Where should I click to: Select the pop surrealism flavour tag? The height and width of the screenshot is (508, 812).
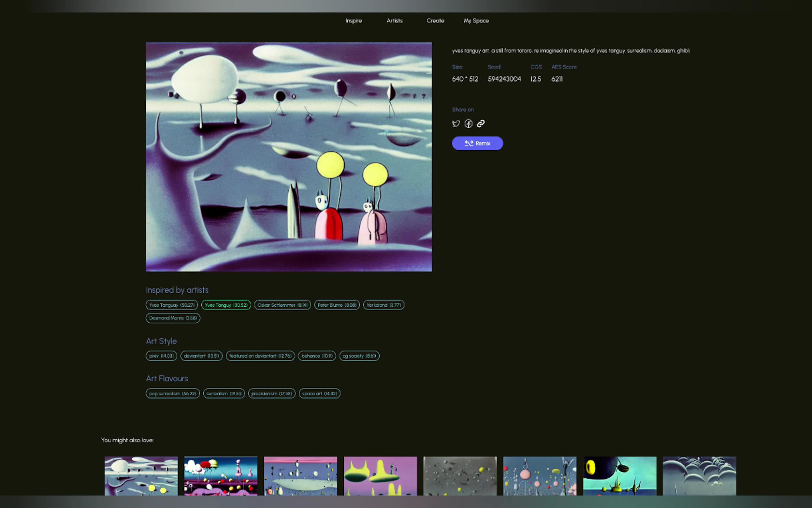[x=173, y=393]
